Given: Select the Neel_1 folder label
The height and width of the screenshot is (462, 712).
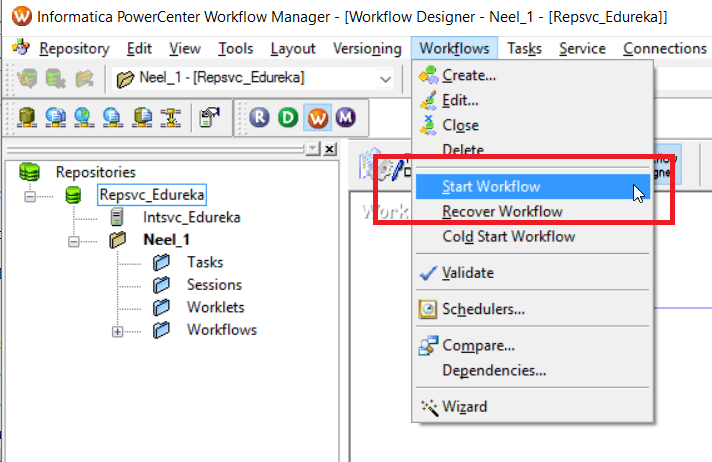Looking at the screenshot, I should tap(166, 240).
